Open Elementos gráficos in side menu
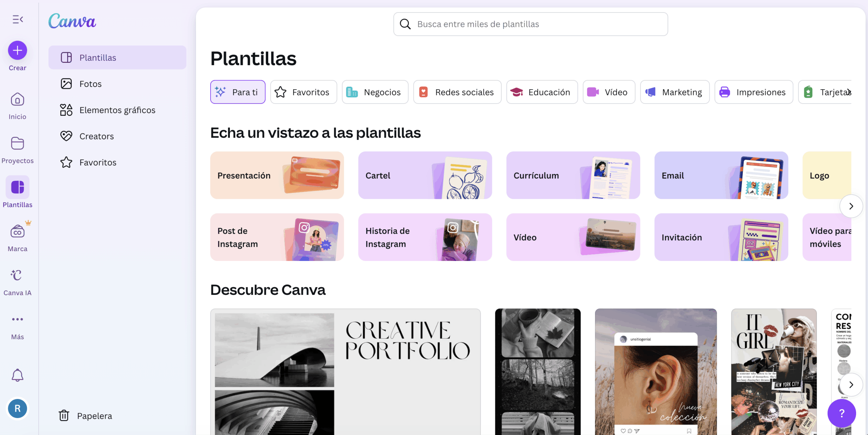 point(117,110)
